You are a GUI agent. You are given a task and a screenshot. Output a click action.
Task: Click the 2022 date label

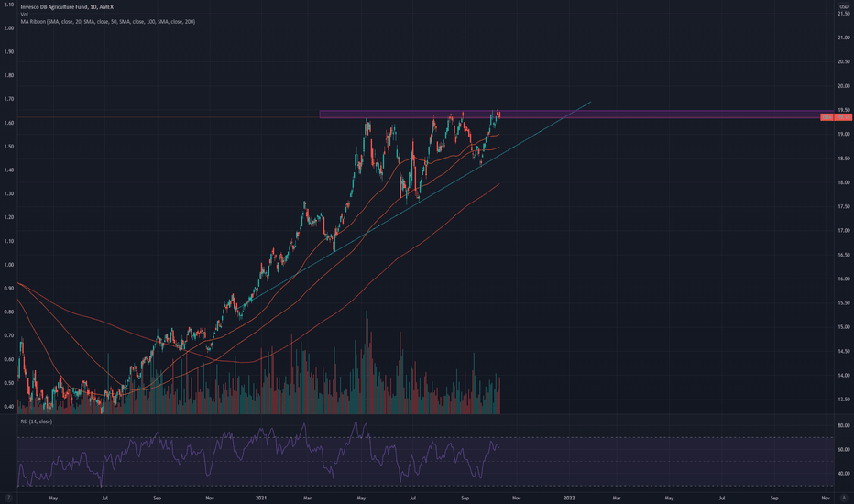pos(569,498)
